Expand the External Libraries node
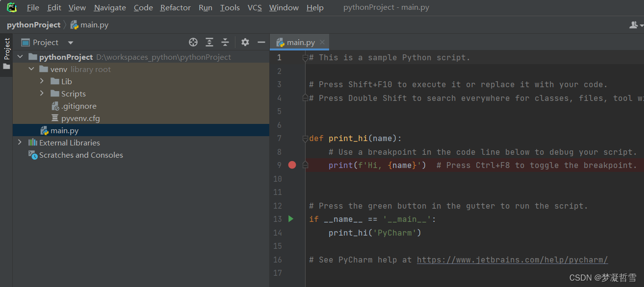The image size is (644, 287). click(x=19, y=142)
